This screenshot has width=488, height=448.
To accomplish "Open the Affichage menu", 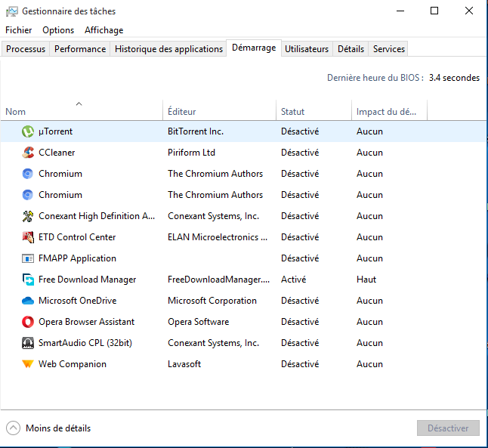I will tap(104, 30).
